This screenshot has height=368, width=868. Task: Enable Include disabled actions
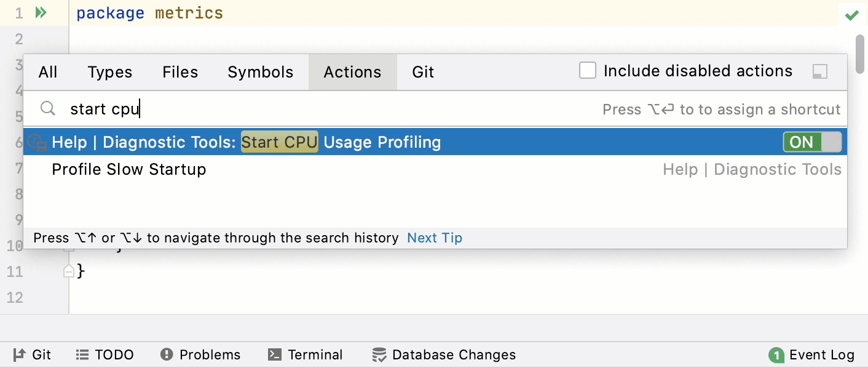tap(588, 70)
